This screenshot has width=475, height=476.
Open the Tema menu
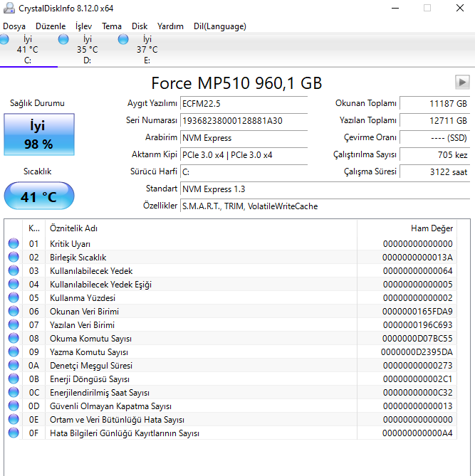[x=112, y=26]
